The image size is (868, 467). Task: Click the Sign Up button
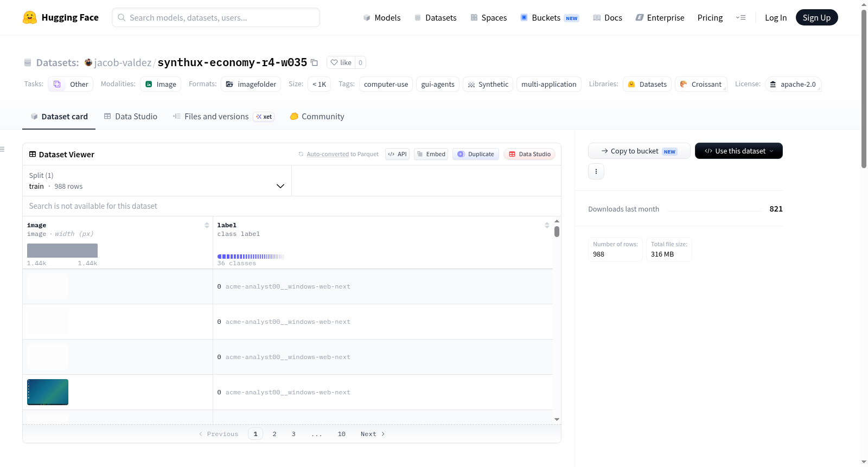[817, 17]
